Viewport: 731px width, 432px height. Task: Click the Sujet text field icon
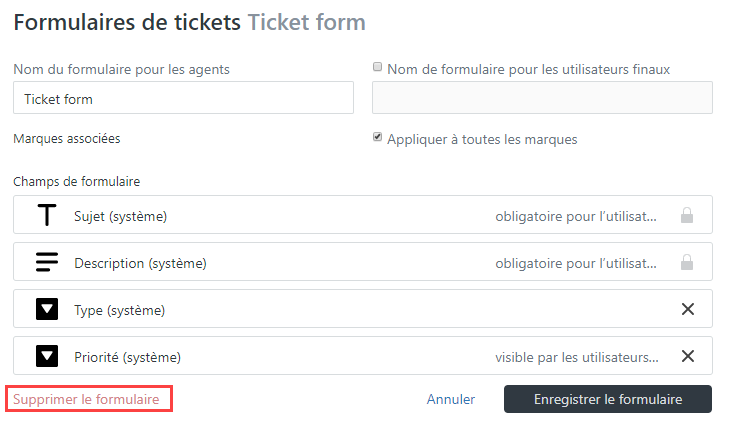pos(47,215)
